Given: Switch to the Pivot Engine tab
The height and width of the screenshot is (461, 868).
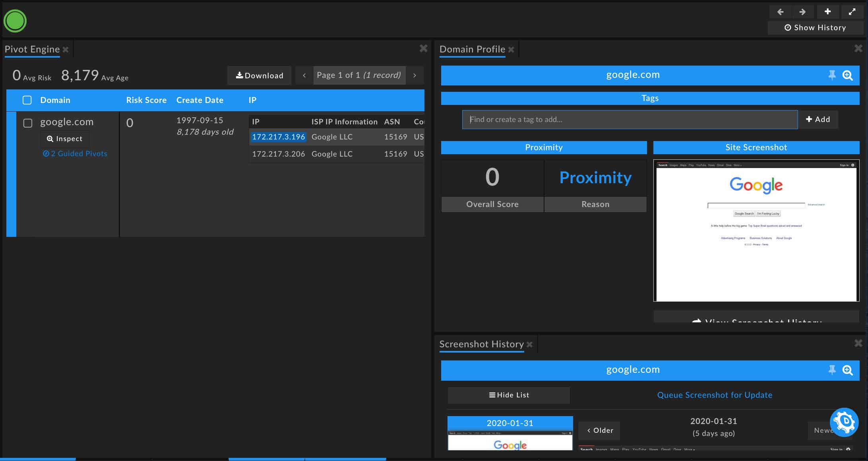Looking at the screenshot, I should click(x=32, y=49).
